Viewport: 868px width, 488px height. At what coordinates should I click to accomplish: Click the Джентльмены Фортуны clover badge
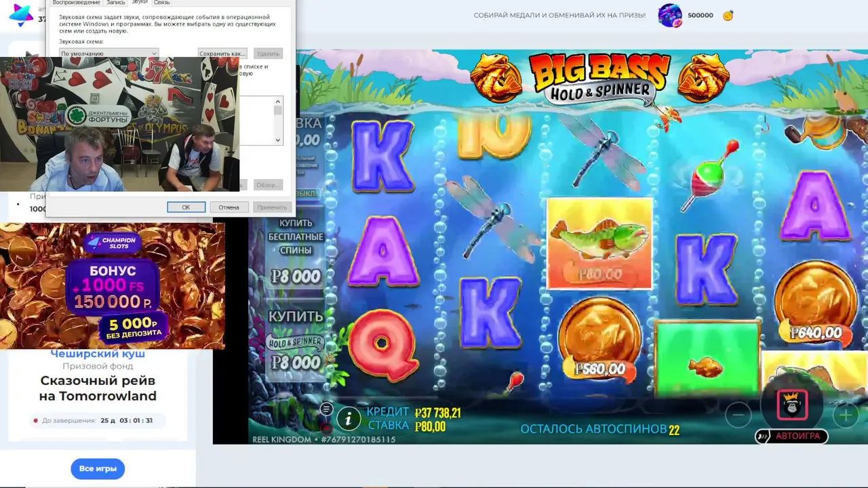tap(98, 115)
